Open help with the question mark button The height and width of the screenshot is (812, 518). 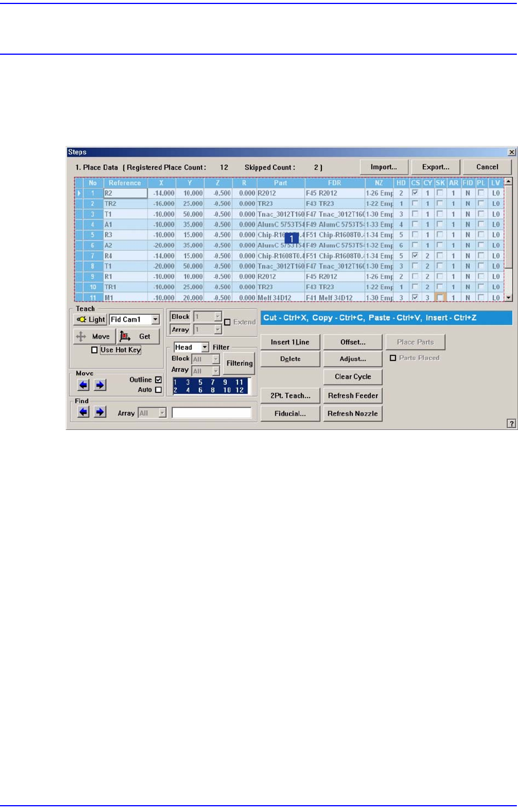(511, 423)
